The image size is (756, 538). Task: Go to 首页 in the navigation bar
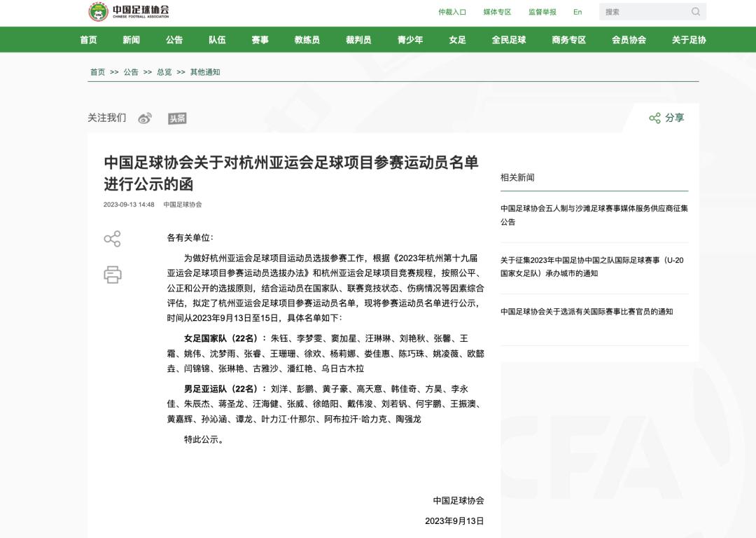point(88,40)
